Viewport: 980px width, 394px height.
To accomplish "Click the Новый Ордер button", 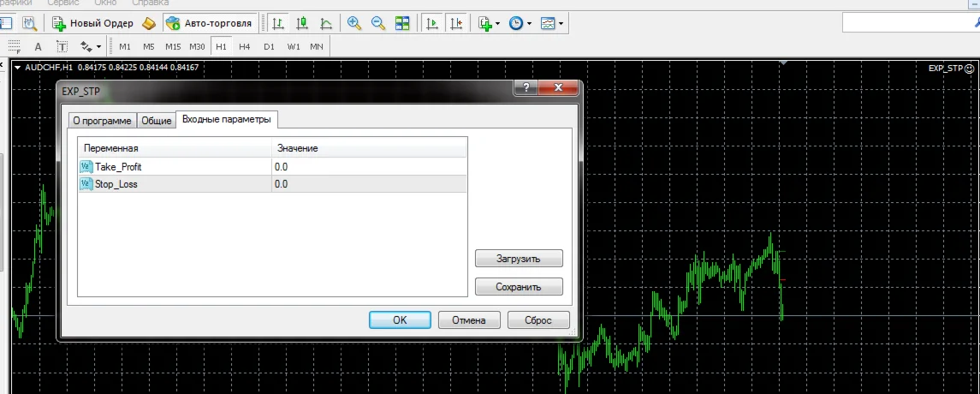I will click(x=92, y=24).
